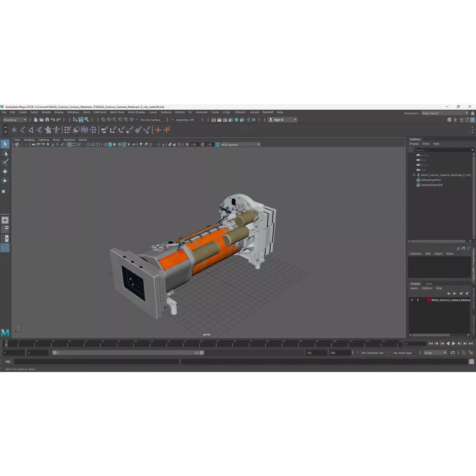Select defaultLightSet in the Outliner
This screenshot has height=476, width=476.
[431, 180]
